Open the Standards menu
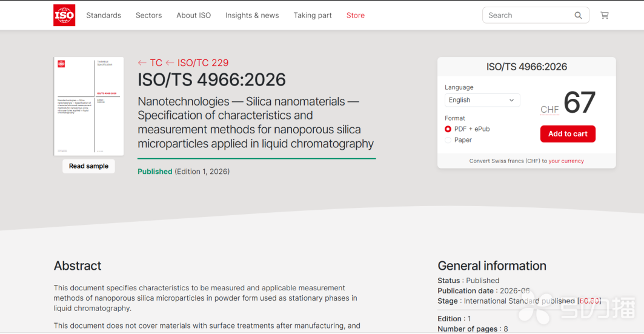Image resolution: width=644 pixels, height=334 pixels. 104,15
